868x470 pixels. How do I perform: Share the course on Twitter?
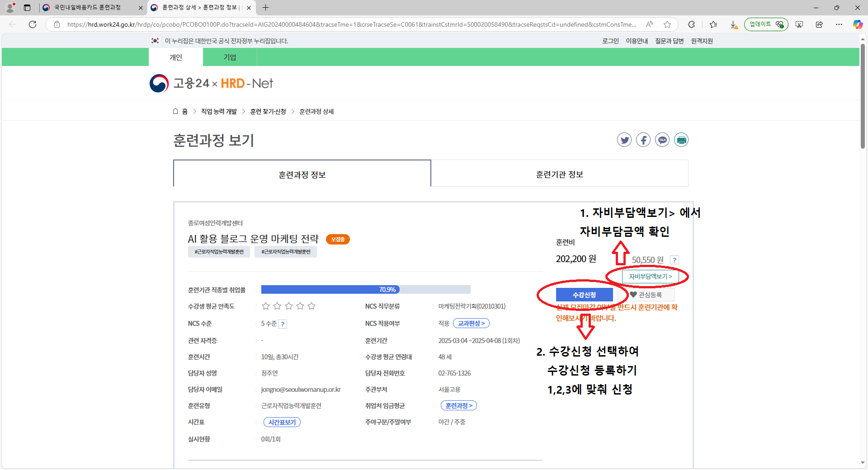coord(624,140)
